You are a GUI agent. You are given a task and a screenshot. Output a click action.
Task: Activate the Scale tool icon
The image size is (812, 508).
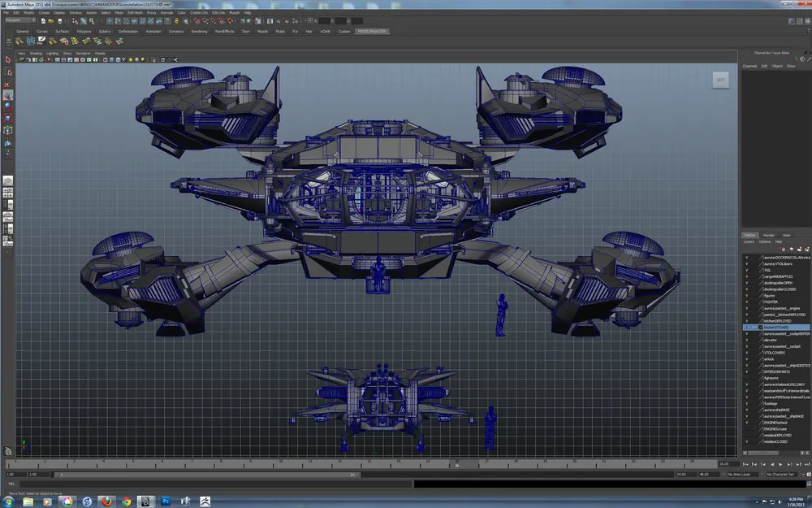(8, 118)
